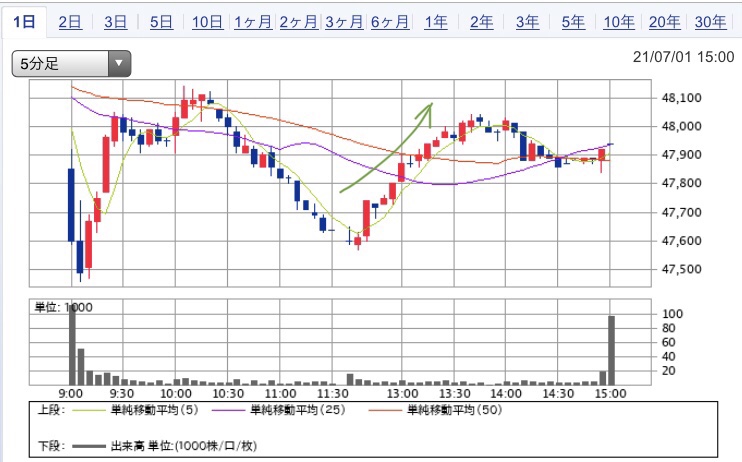Click the 47,900 price axis label
742x462 pixels.
(x=681, y=155)
